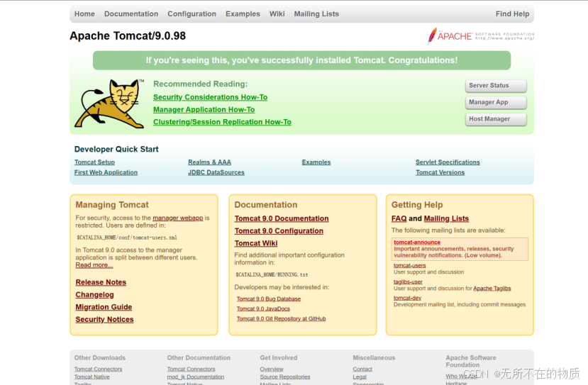The height and width of the screenshot is (385, 588).
Task: Open the Tomcat Setup quick start link
Action: [94, 162]
